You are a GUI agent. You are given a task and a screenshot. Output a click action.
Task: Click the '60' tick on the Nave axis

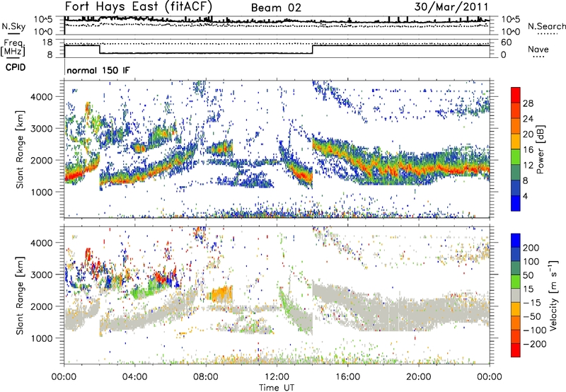507,42
